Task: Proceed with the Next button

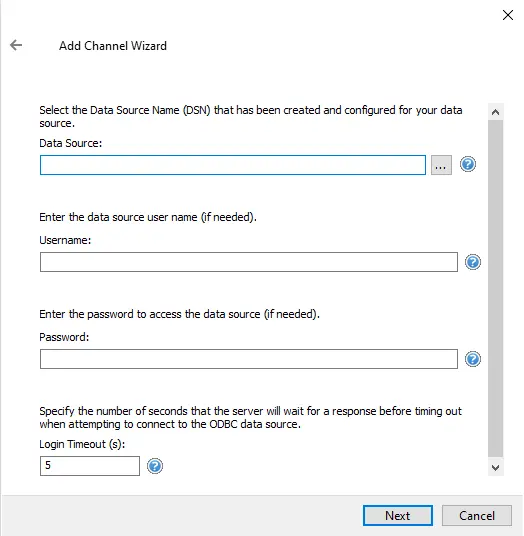Action: point(398,515)
